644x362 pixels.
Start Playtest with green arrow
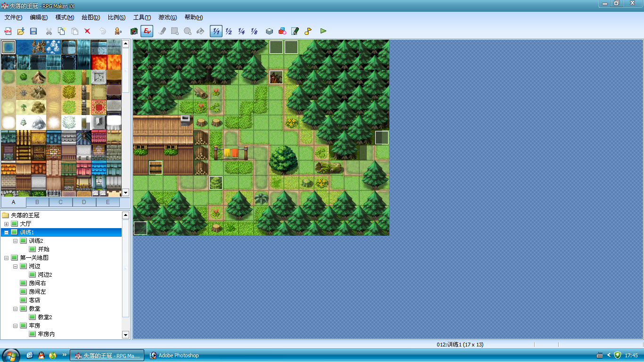point(323,31)
